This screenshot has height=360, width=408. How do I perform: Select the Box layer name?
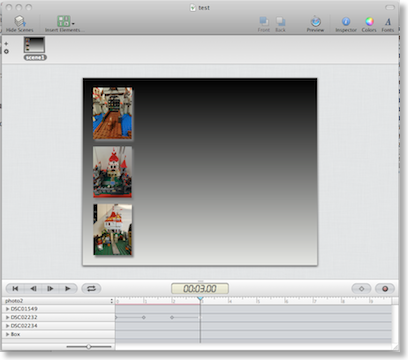(15, 334)
